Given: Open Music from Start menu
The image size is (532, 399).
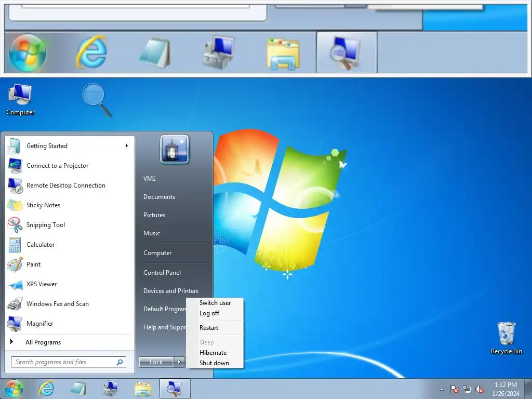Looking at the screenshot, I should [x=152, y=233].
